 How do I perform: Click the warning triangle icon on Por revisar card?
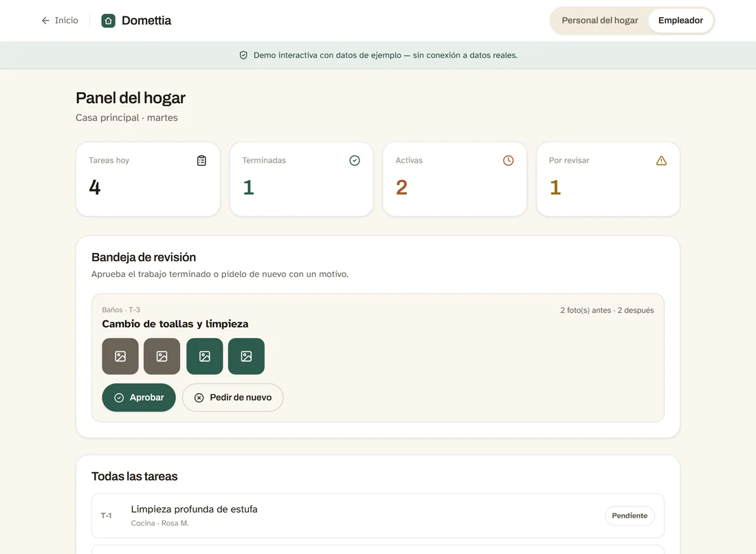tap(661, 161)
